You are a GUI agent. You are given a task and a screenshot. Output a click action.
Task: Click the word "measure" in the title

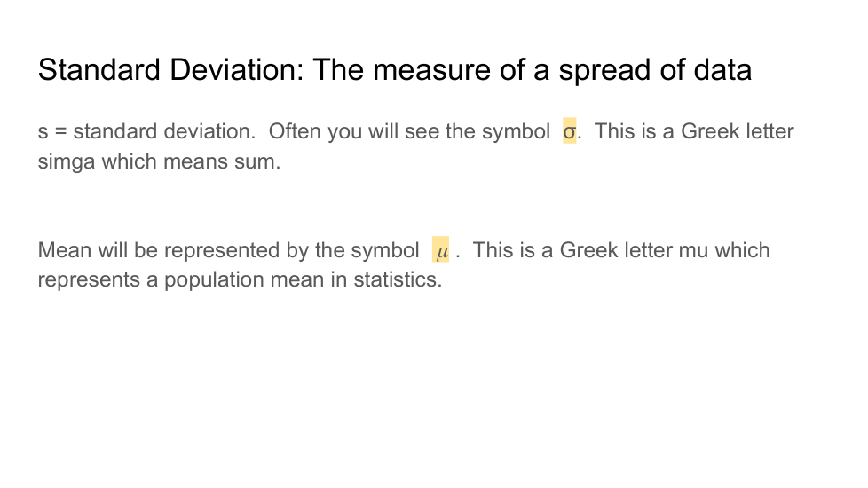(x=433, y=69)
